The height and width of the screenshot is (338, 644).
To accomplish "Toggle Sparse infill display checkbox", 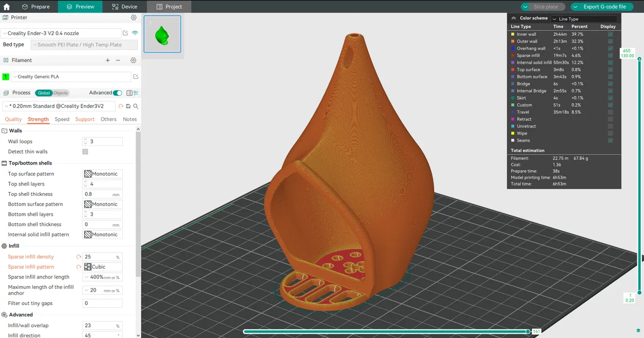I will (x=610, y=56).
